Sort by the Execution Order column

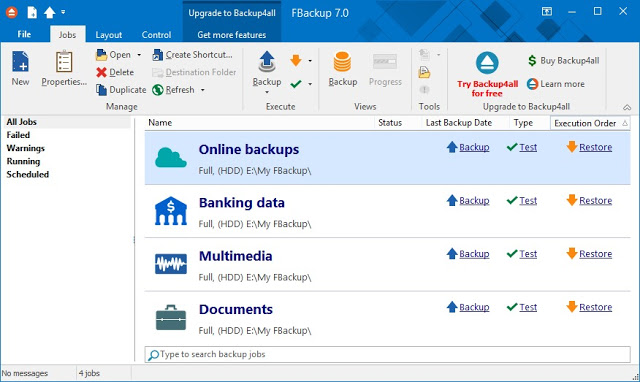590,123
